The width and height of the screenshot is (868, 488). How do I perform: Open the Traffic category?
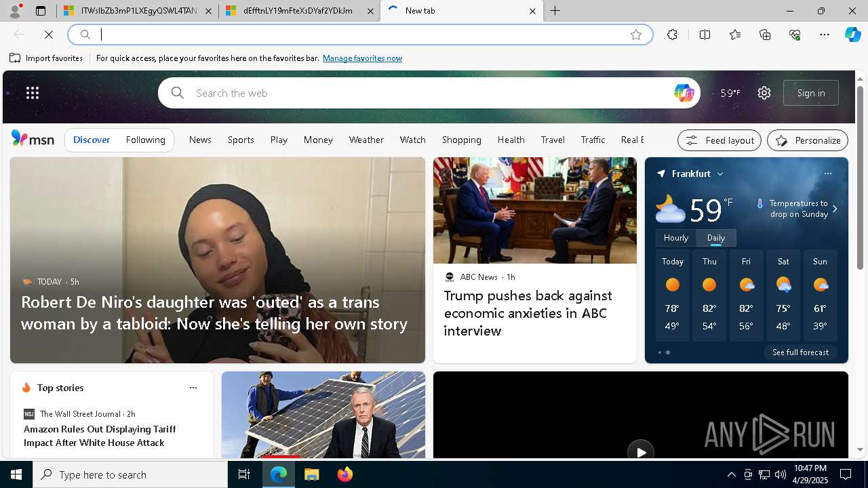[593, 140]
